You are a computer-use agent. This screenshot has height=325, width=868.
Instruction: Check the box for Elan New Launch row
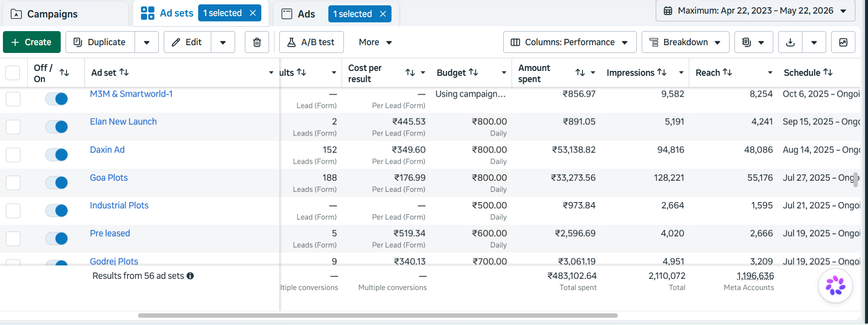click(x=13, y=127)
